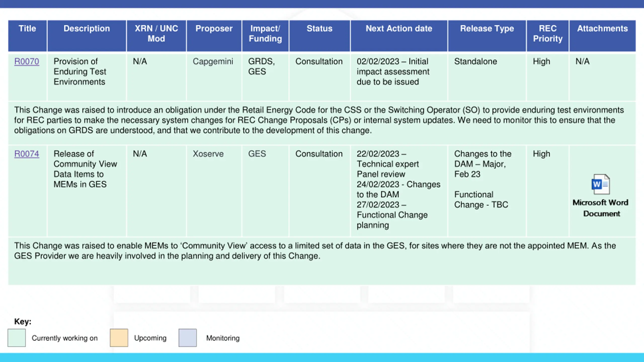Click the Standalone release type cell
The width and height of the screenshot is (644, 362).
[x=475, y=61]
